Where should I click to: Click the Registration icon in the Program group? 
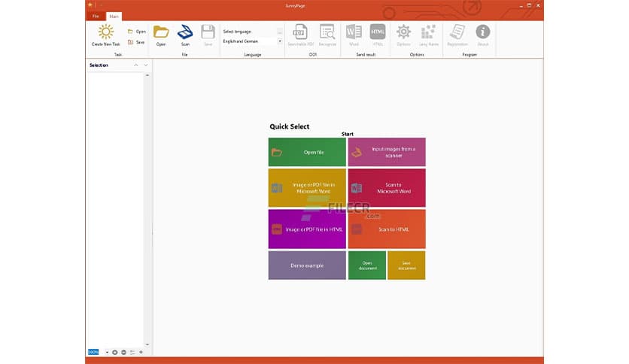pyautogui.click(x=457, y=32)
